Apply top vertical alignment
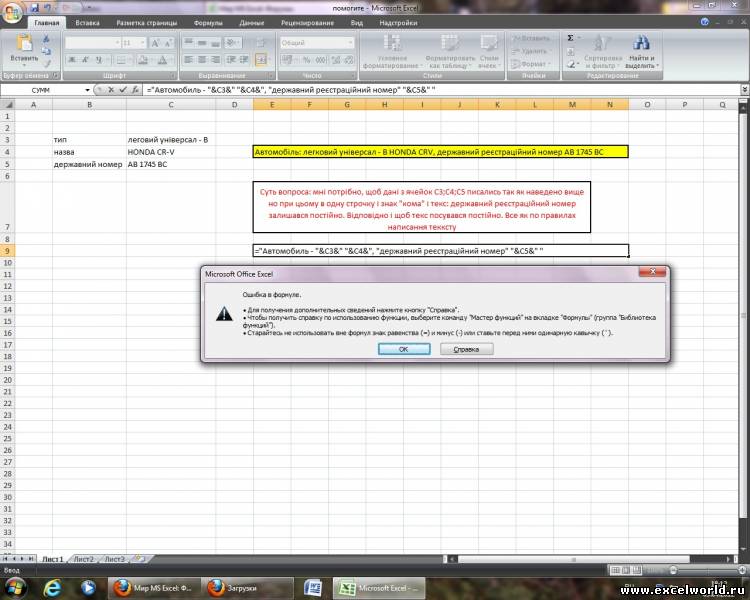This screenshot has width=750, height=600. [188, 43]
